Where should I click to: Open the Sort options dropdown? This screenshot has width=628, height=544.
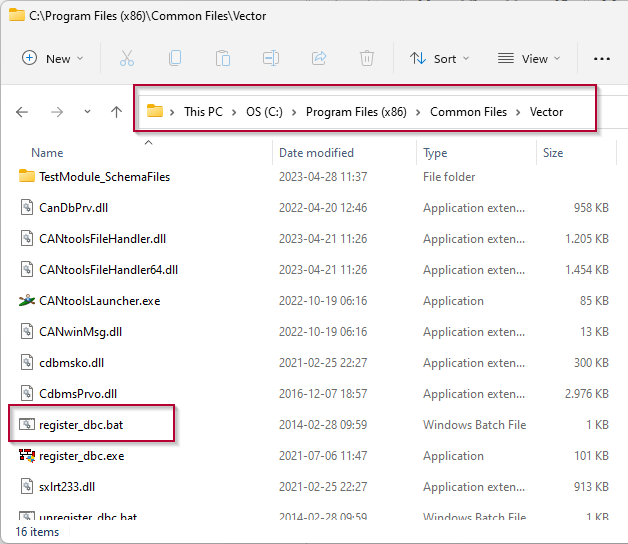[x=439, y=58]
